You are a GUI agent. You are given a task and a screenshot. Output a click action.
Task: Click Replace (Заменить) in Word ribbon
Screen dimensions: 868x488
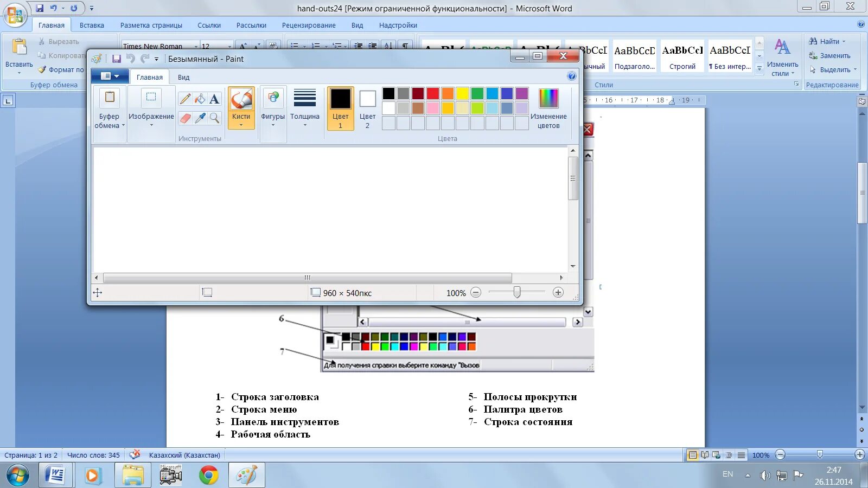[829, 55]
